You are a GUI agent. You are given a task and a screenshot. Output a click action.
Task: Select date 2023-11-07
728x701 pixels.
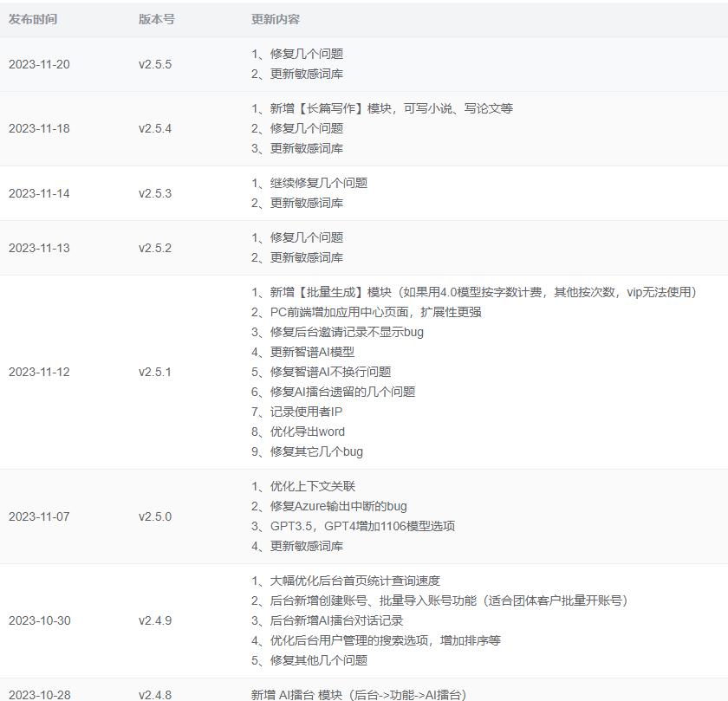(39, 516)
